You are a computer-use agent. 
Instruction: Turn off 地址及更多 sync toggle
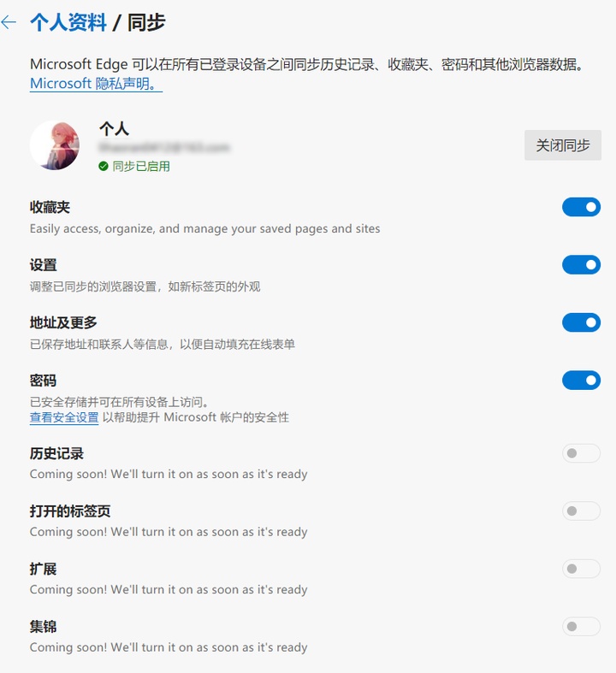pos(581,322)
